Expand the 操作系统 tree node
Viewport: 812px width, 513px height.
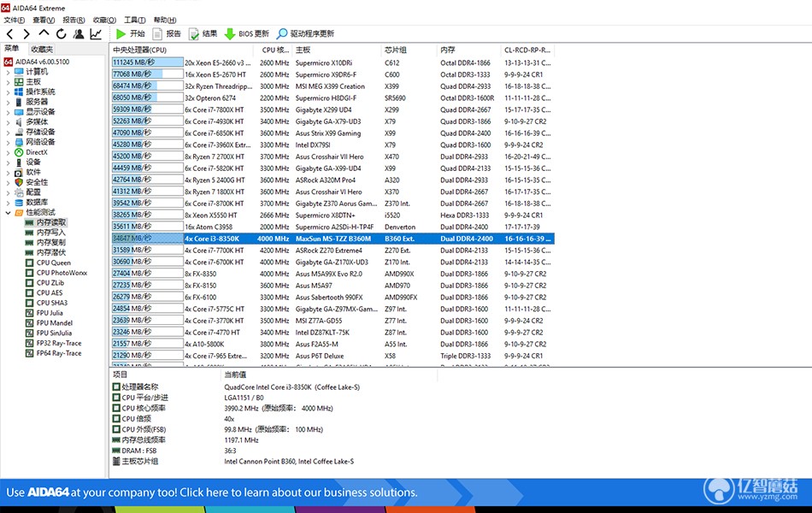(8, 91)
